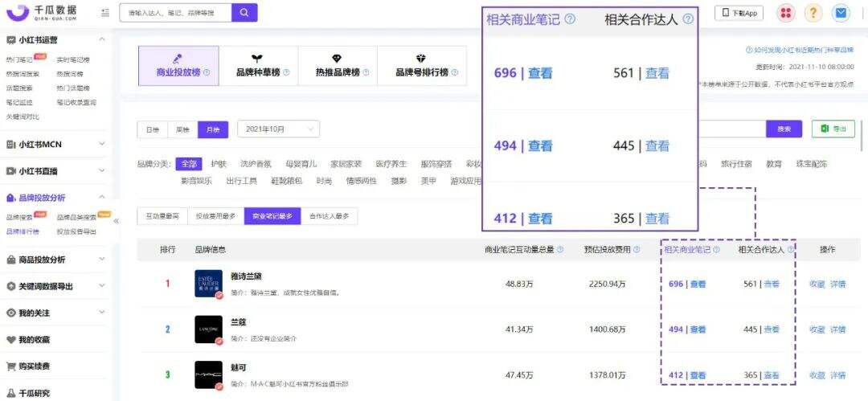Image resolution: width=868 pixels, height=401 pixels.
Task: Open the red apps grid icon
Action: (x=785, y=13)
